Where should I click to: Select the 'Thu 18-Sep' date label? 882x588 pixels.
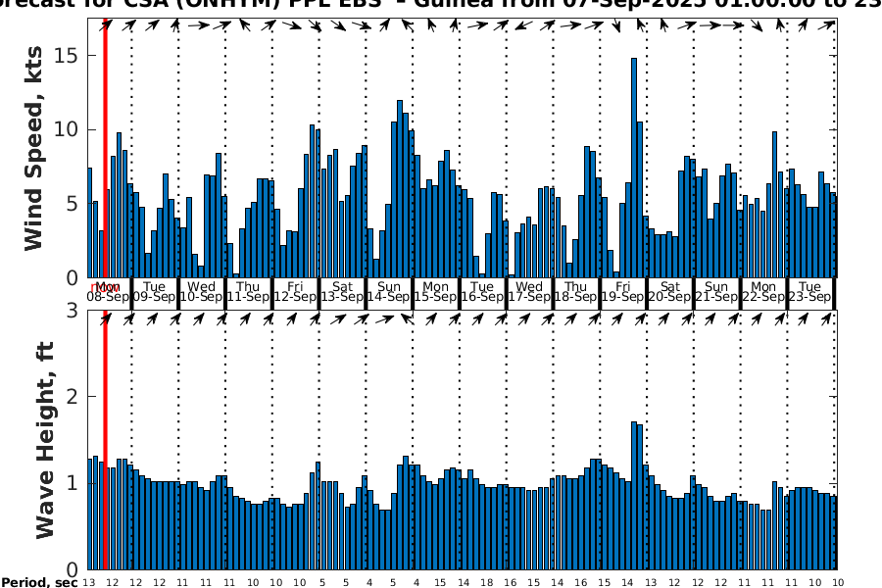tap(575, 292)
